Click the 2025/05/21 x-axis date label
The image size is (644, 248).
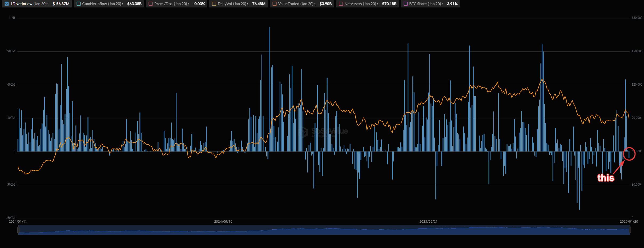(x=428, y=222)
